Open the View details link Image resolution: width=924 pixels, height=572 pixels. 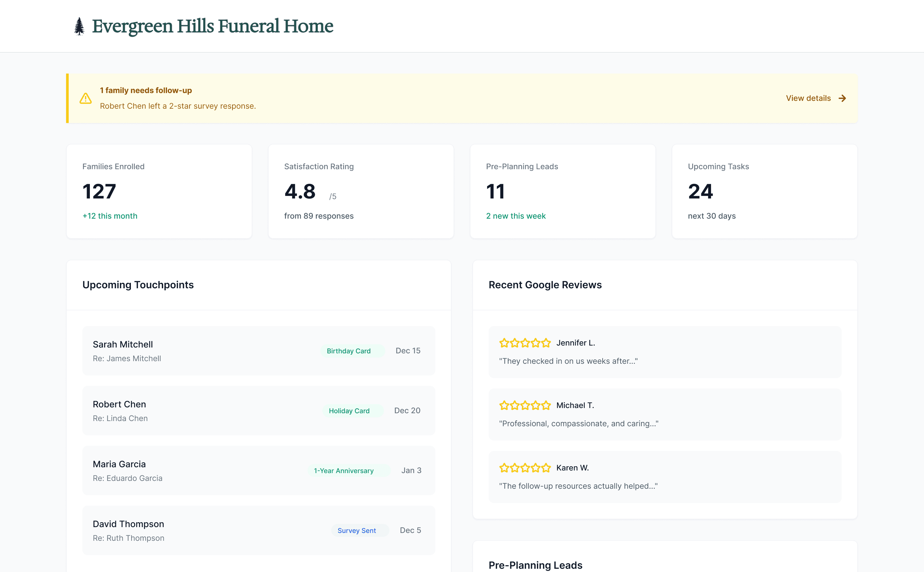pos(808,98)
